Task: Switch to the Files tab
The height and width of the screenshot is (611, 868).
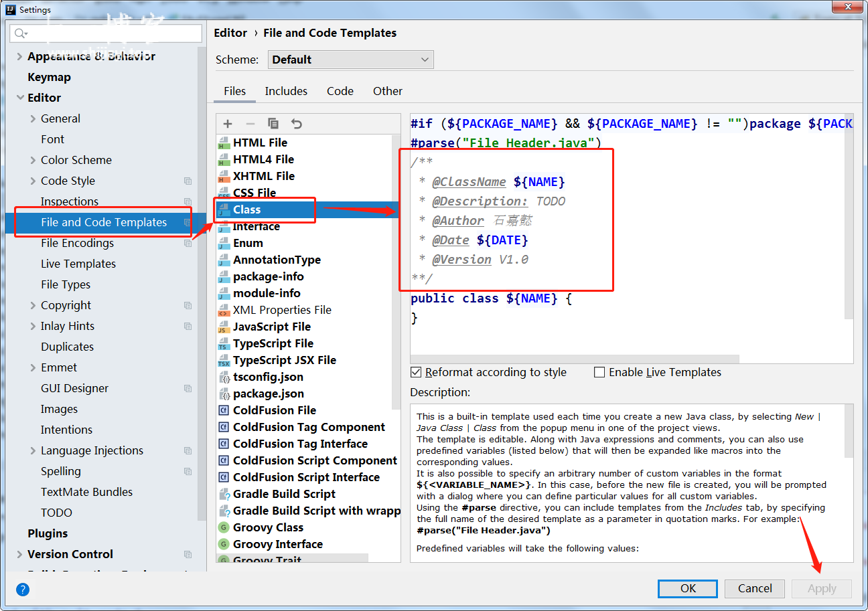Action: pos(234,91)
